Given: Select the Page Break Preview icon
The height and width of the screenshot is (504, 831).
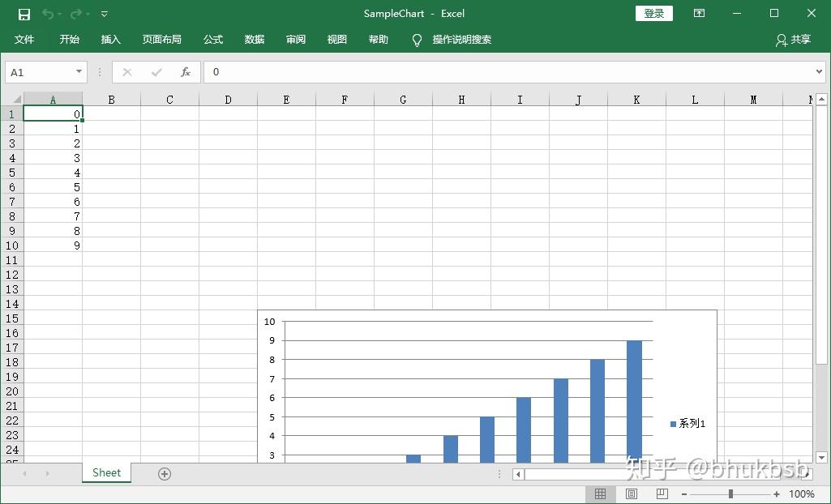Looking at the screenshot, I should tap(662, 493).
